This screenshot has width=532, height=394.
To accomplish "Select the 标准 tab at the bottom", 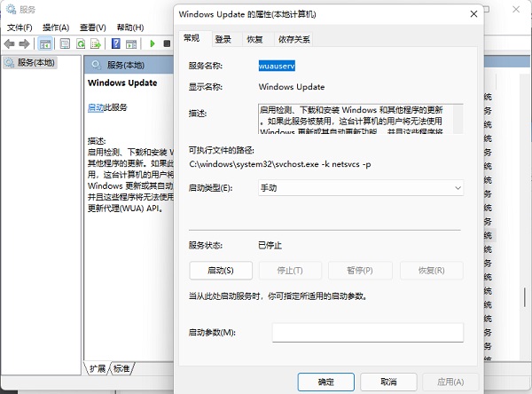I will (x=121, y=368).
